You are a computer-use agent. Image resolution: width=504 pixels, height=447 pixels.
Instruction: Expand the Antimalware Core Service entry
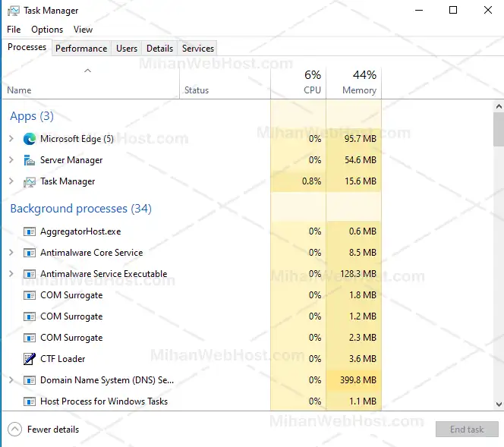tap(11, 253)
